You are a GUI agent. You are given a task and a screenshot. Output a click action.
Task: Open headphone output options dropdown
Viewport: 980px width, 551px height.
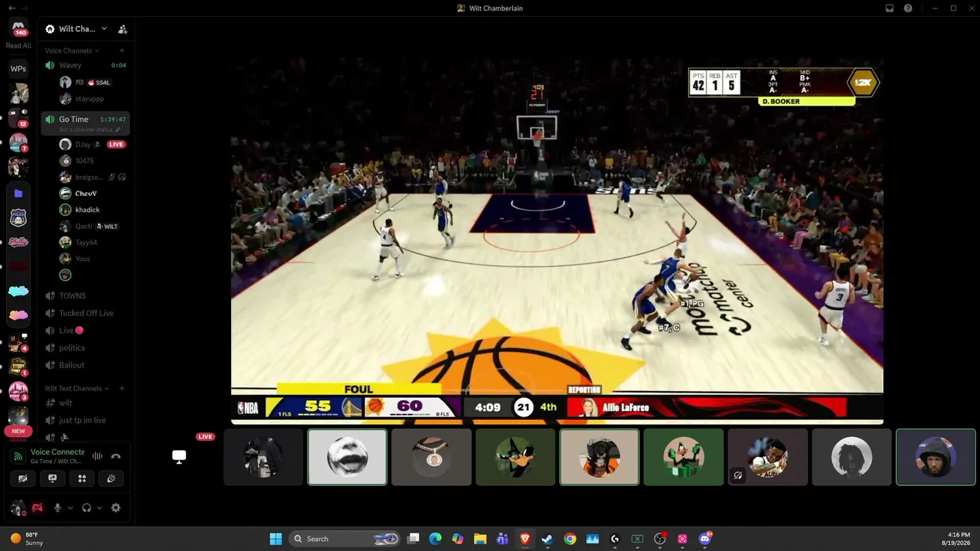tap(99, 508)
